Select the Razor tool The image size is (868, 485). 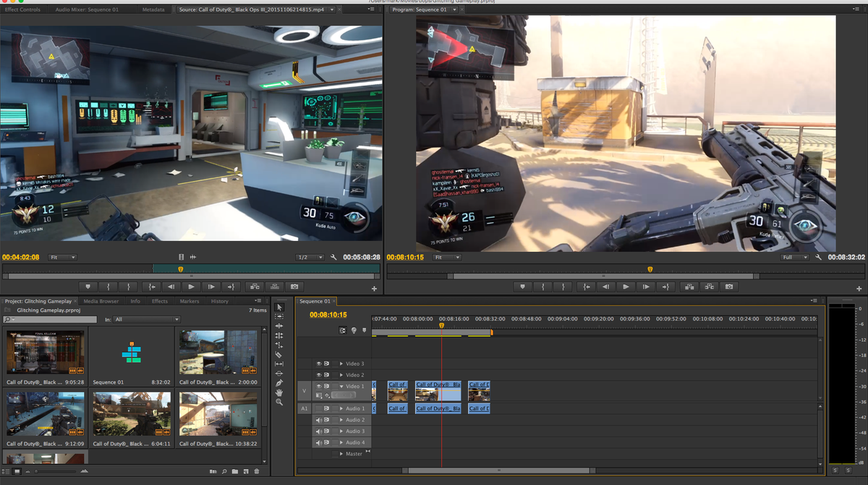click(279, 355)
